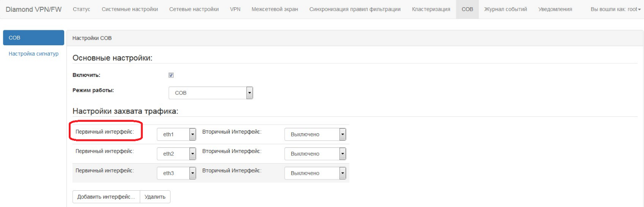Open Сетевые настройки in top navigation
The width and height of the screenshot is (644, 207).
tap(194, 10)
